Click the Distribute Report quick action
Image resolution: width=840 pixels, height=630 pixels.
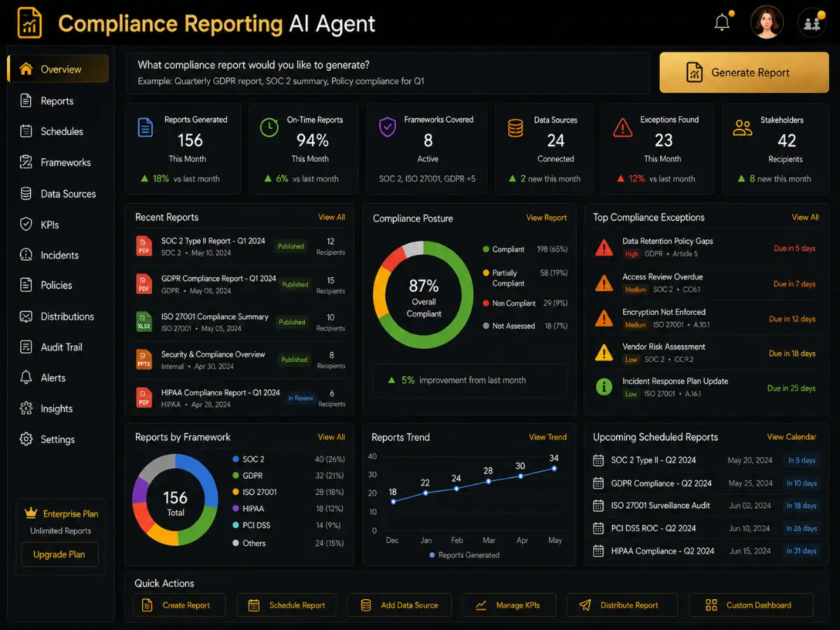pos(622,605)
